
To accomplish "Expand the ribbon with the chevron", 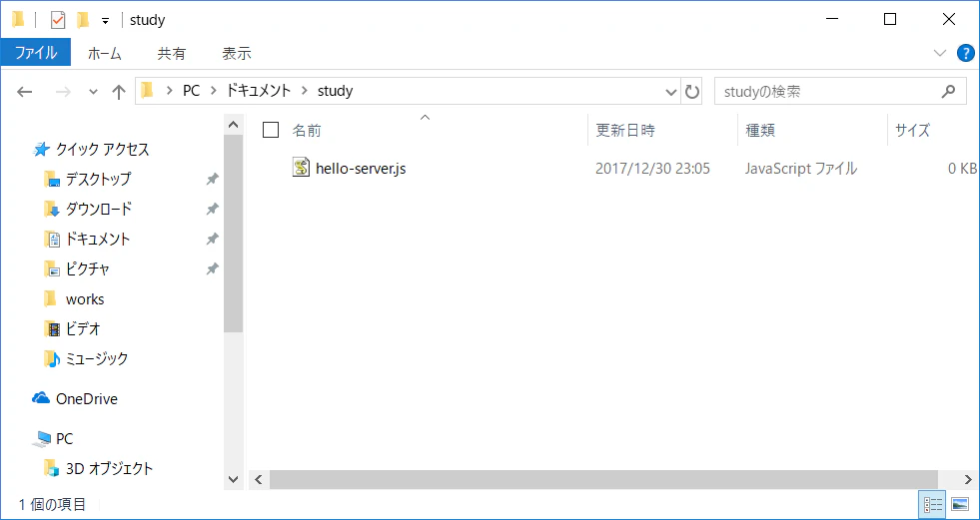I will click(x=940, y=53).
